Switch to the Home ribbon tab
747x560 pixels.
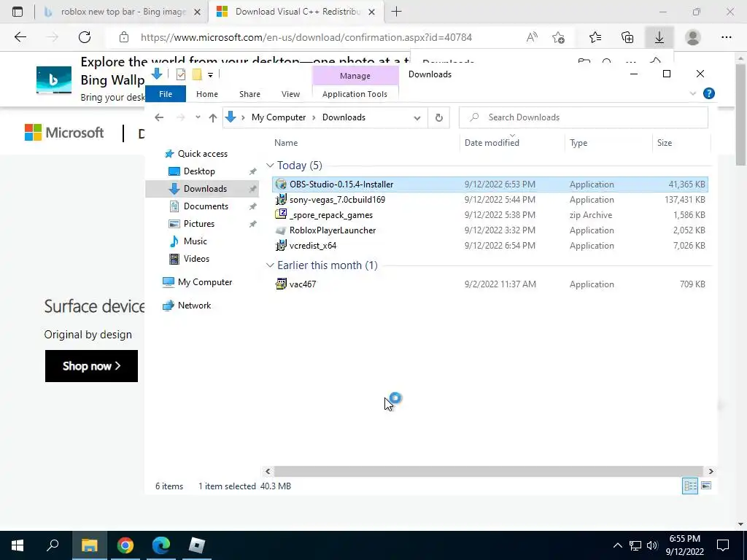206,94
